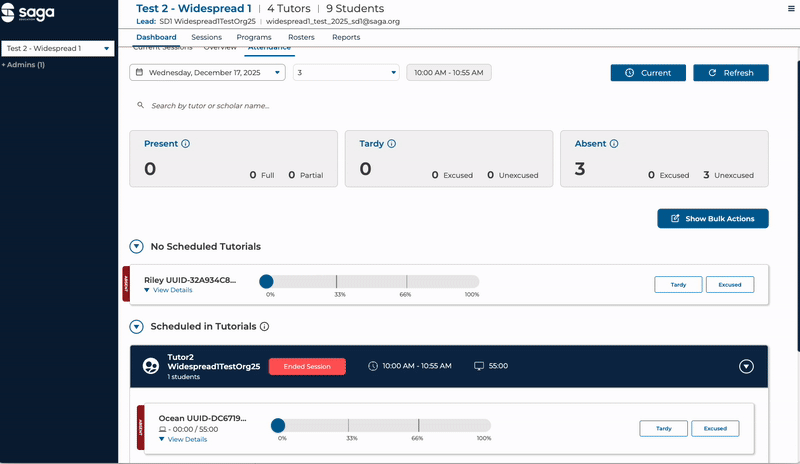Click the lead email widespread1_test_2025_sd1@saga.org
The image size is (800, 464).
coord(333,21)
